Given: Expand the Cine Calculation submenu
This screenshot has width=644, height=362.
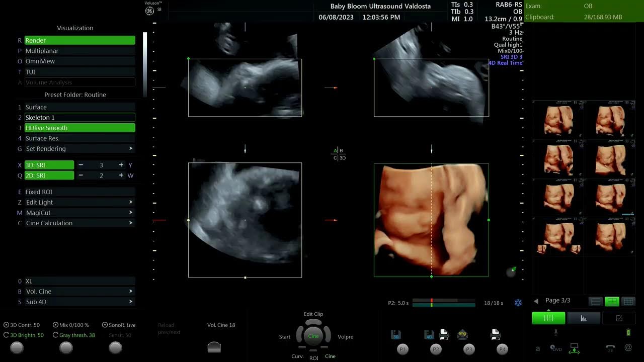Looking at the screenshot, I should tap(79, 223).
